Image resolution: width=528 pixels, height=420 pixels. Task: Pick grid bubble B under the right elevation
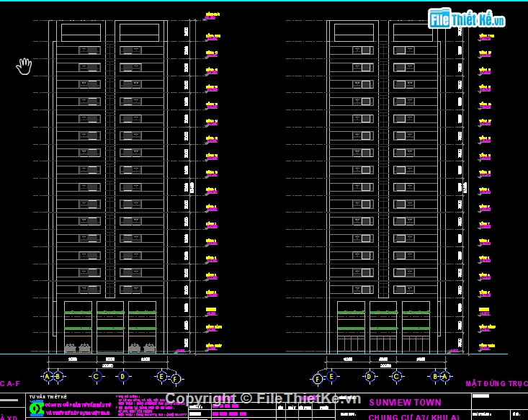435,376
